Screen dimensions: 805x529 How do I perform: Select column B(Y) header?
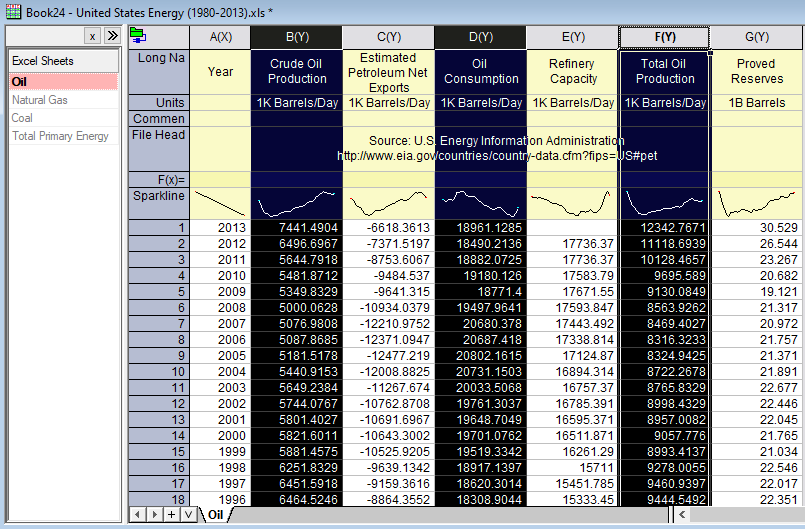coord(297,37)
